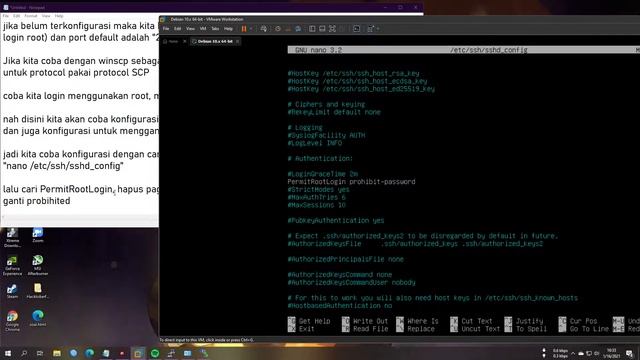Open the notification center icon
640x360 pixels.
point(630,353)
